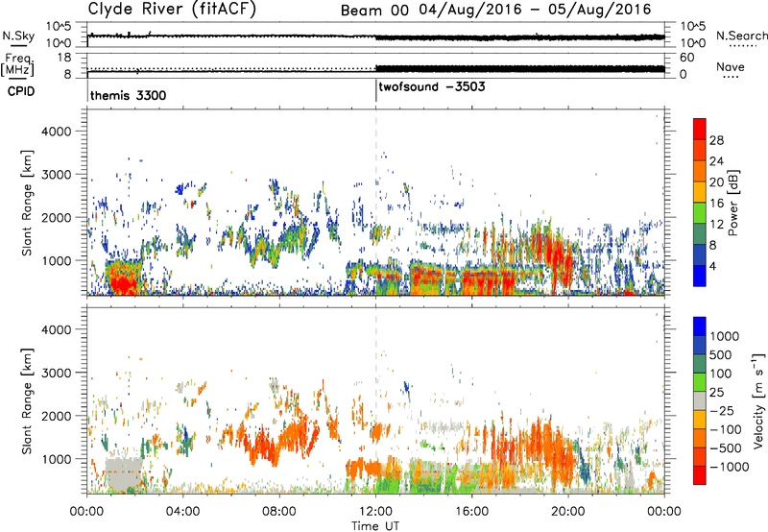Screen dimensions: 768x532
Task: Click the "Velocity [m s⁻¹]" colorbar title
Action: click(x=758, y=400)
